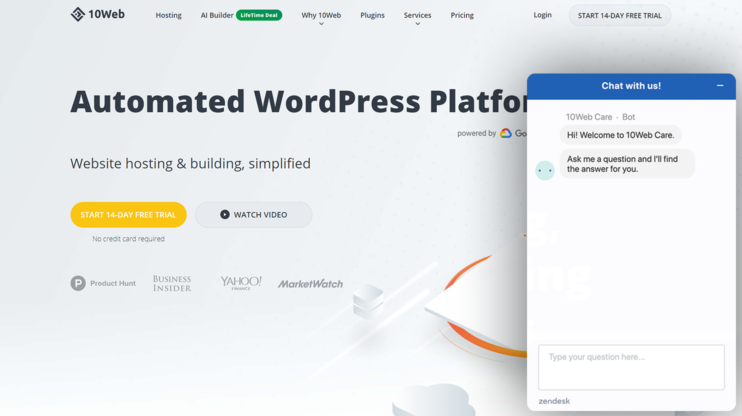This screenshot has width=742, height=416.
Task: Click yellow Start 14-Day Free Trial button
Action: click(x=128, y=215)
